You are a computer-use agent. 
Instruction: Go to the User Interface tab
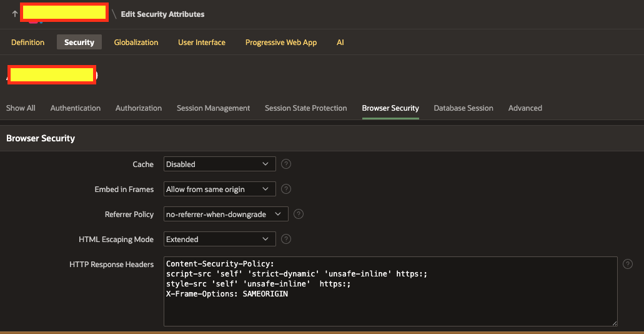click(x=202, y=42)
